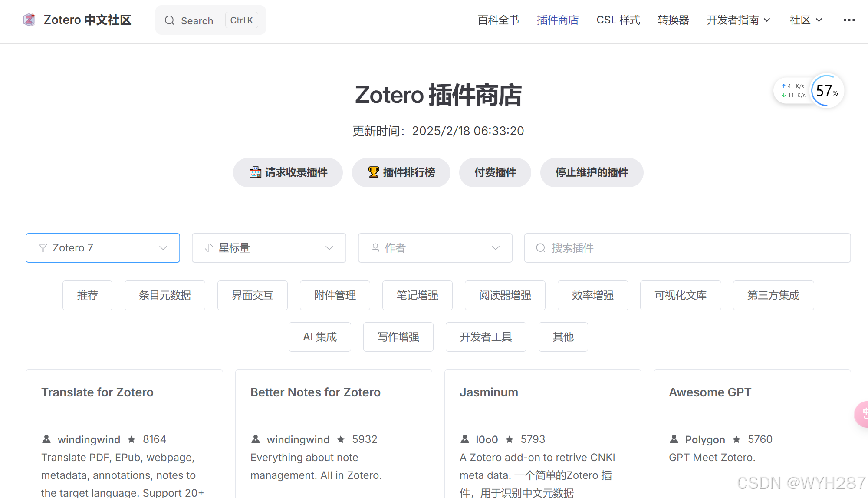868x498 pixels.
Task: Click the magnifier icon in Search box
Action: coord(170,21)
